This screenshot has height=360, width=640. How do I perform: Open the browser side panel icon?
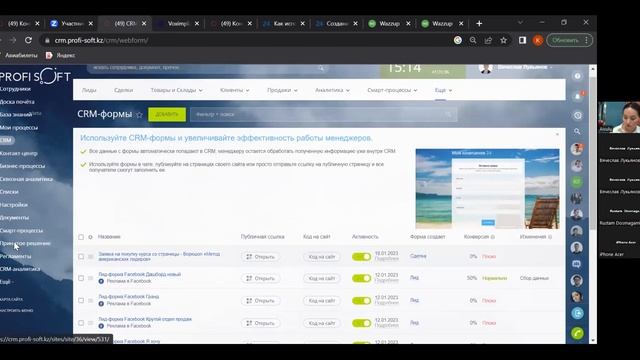pos(522,40)
